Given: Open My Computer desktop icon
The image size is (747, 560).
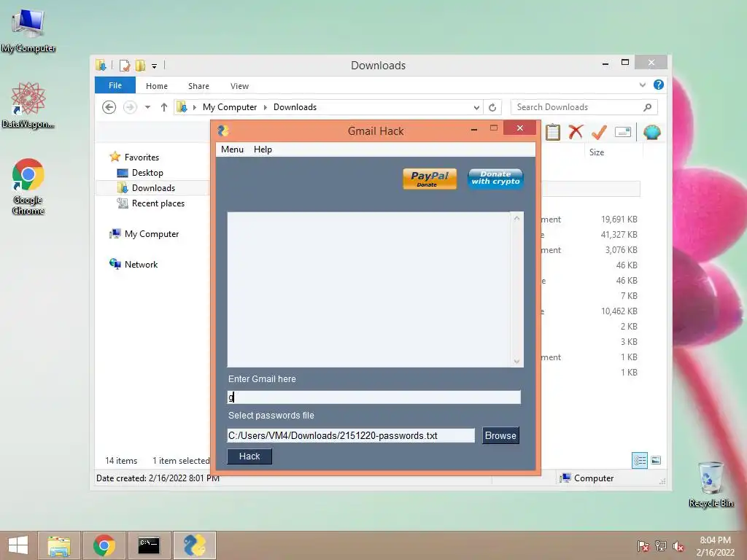Looking at the screenshot, I should [x=28, y=31].
